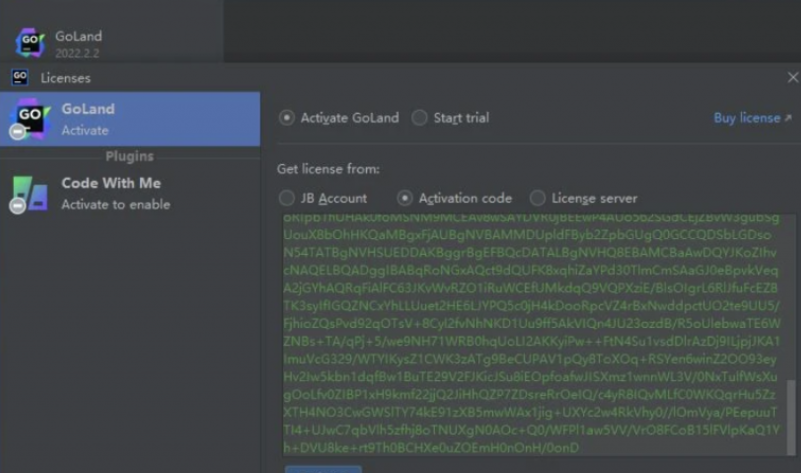Select the Activate GoLand radio option
The height and width of the screenshot is (473, 801).
pos(287,118)
